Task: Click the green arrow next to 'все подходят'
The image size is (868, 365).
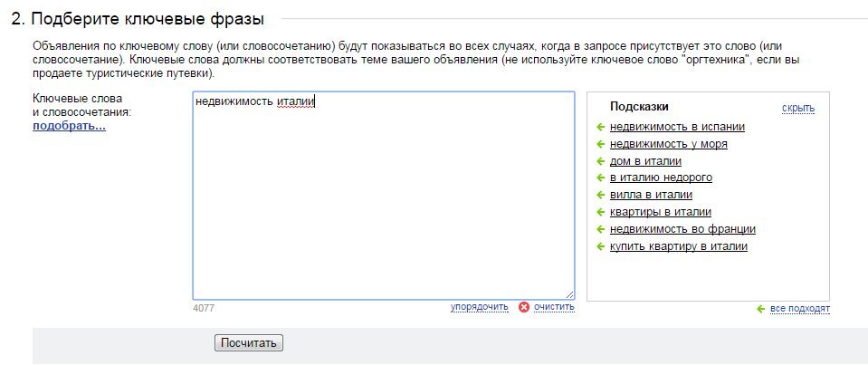Action: tap(760, 309)
